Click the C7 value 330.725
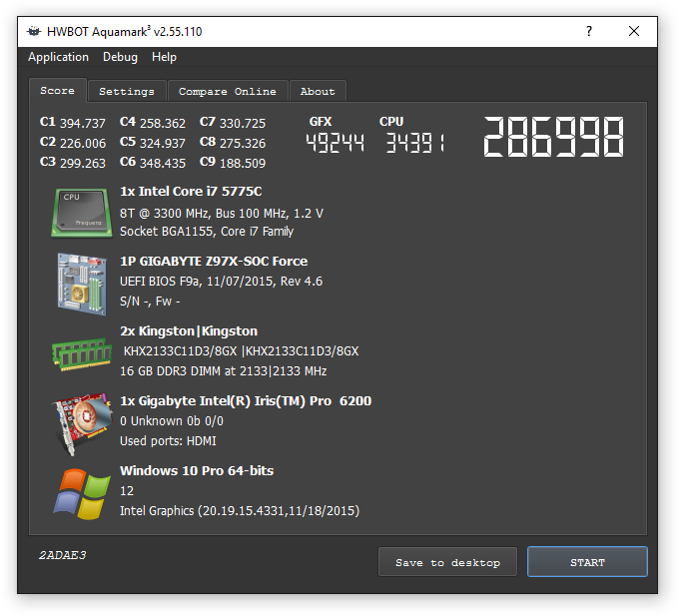This screenshot has width=679, height=616. (243, 124)
